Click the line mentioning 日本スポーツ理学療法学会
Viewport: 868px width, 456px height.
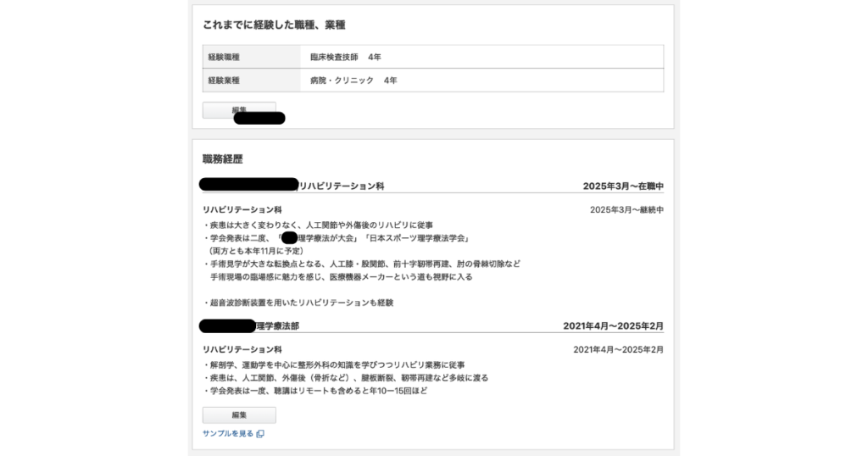click(339, 238)
